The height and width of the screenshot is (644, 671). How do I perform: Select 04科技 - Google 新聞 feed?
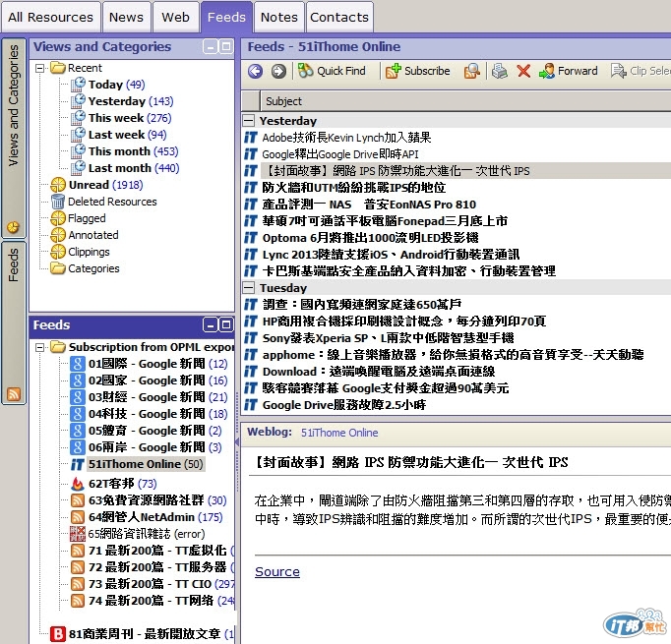click(157, 414)
